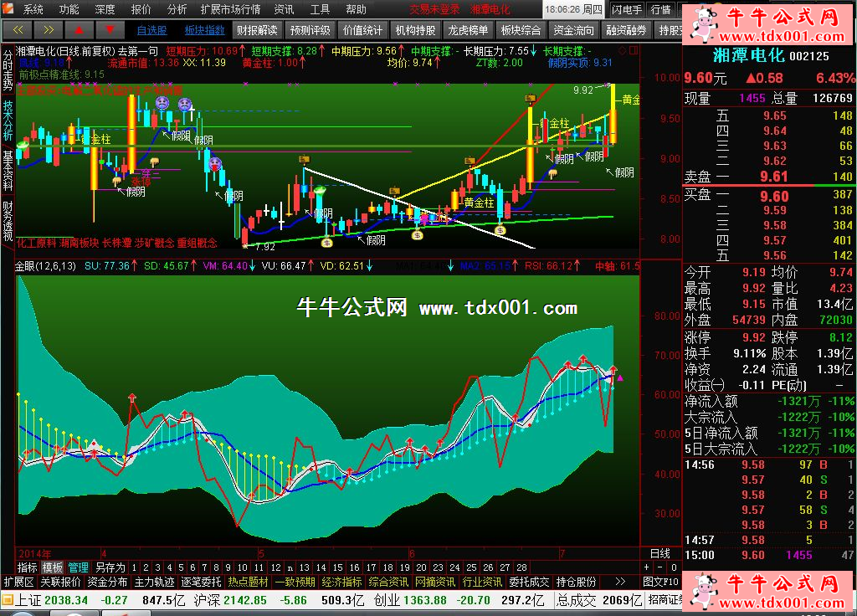857x616 pixels.
Task: Click the minus zoom button in chart corner
Action: click(x=660, y=567)
